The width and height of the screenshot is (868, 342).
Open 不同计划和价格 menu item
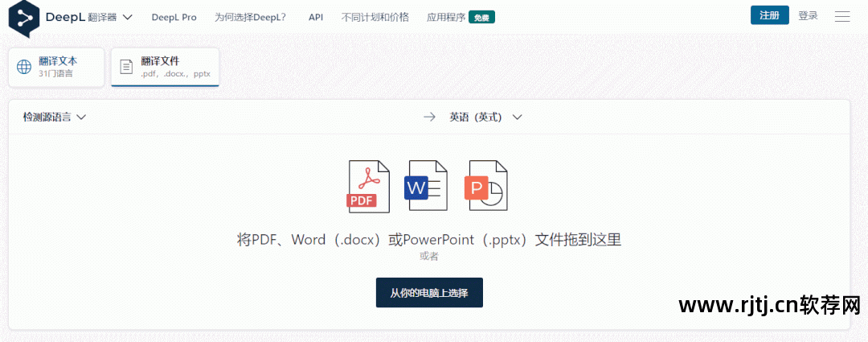click(375, 17)
